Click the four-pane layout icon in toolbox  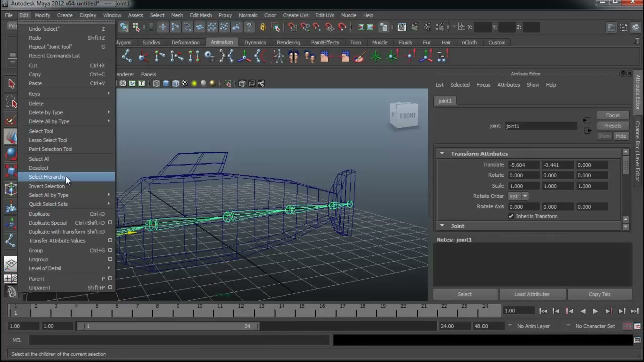[11, 278]
